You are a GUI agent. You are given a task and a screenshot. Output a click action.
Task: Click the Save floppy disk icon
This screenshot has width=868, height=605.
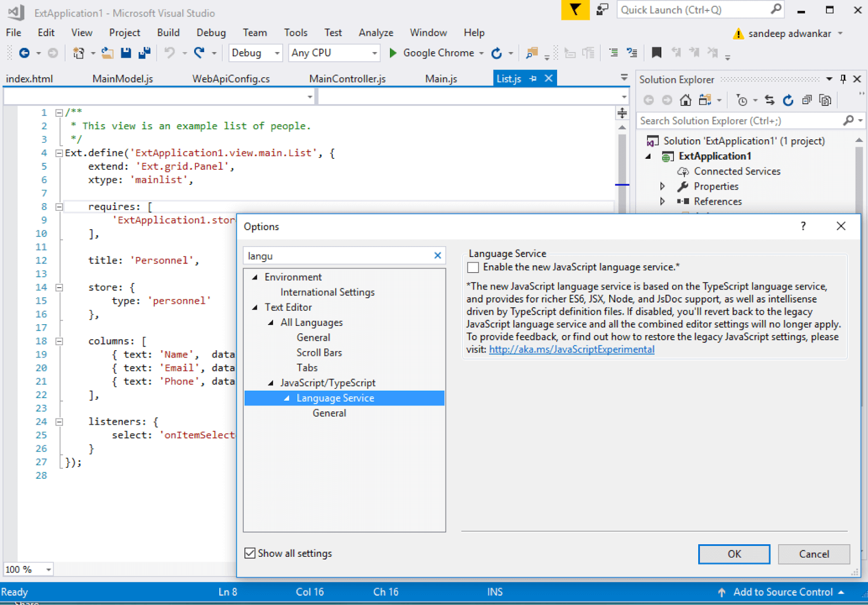[126, 53]
